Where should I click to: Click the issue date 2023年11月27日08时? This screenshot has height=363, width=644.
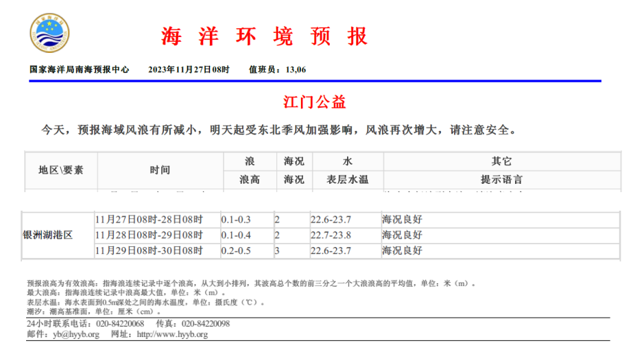pyautogui.click(x=189, y=70)
